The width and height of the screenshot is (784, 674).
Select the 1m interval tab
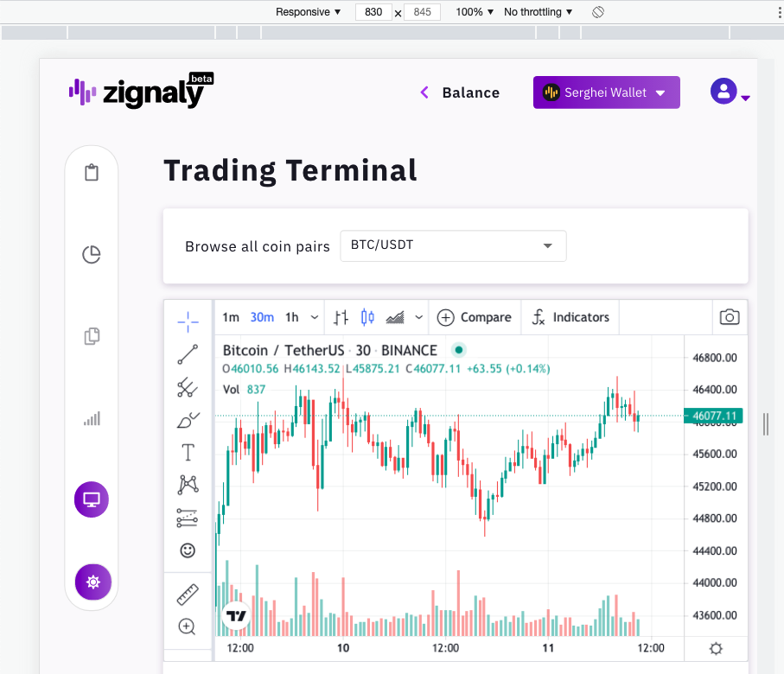coord(231,317)
